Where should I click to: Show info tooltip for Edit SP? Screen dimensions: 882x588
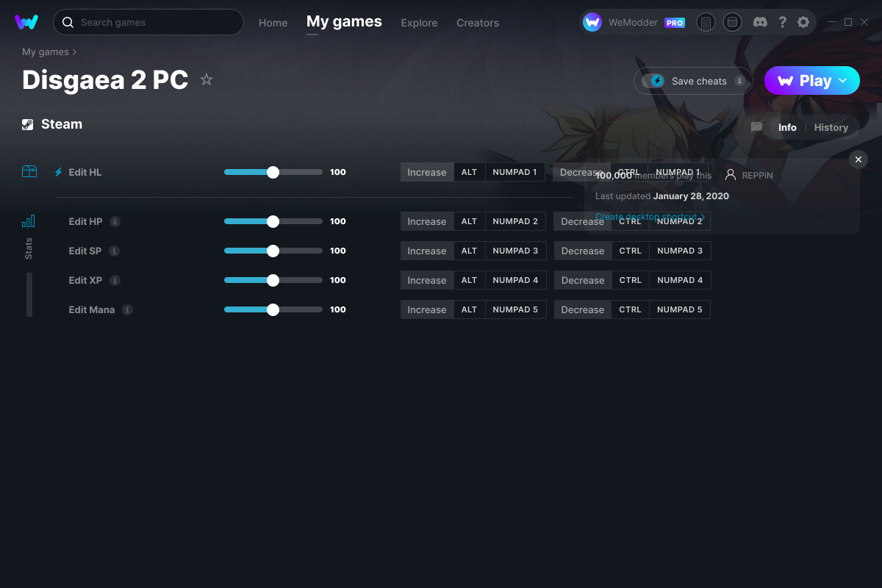114,251
